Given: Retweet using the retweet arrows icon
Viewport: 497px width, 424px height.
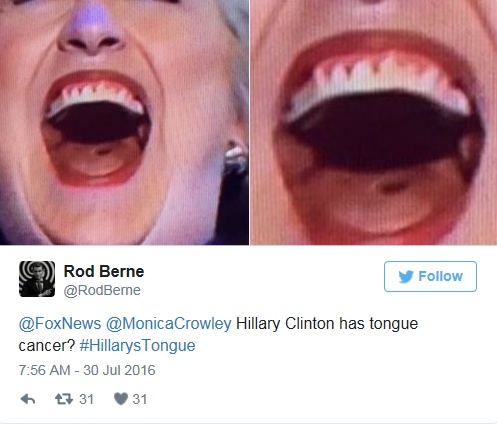Looking at the screenshot, I should 64,399.
